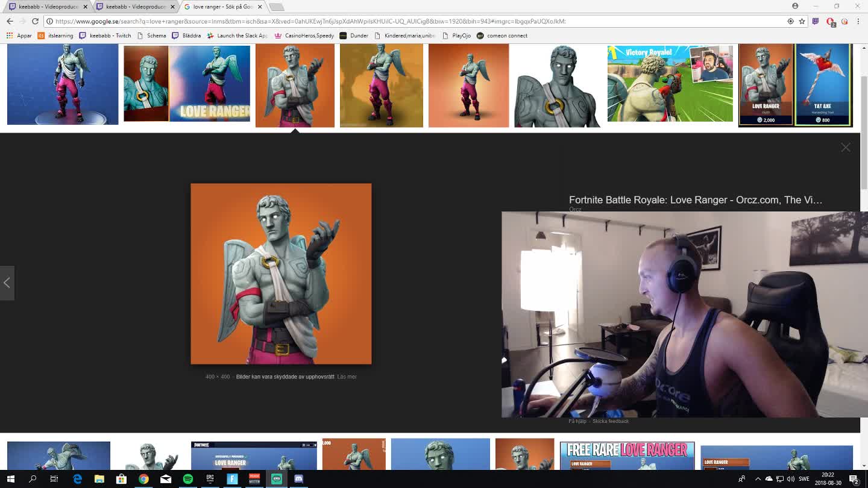Select the blue-background Love Ranger top-left thumbnail
Image resolution: width=868 pixels, height=488 pixels.
pyautogui.click(x=63, y=84)
